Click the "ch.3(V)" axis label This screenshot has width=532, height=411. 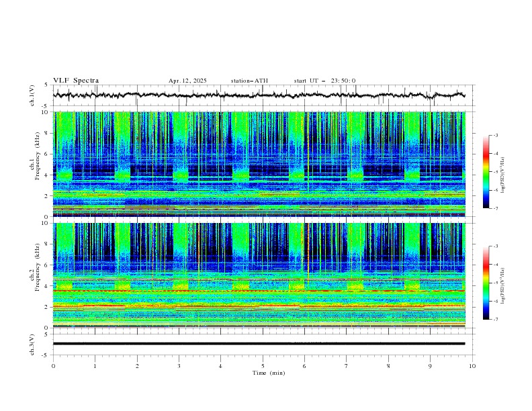tap(32, 345)
